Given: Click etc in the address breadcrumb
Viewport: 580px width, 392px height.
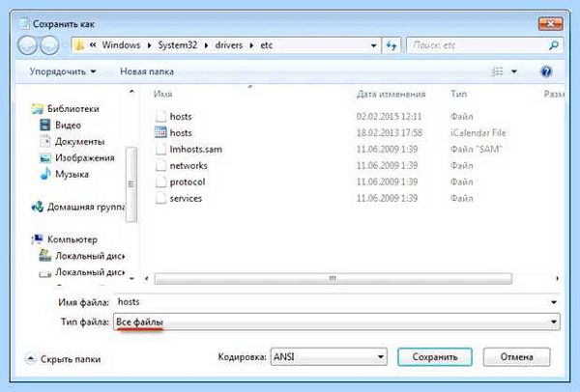Looking at the screenshot, I should [267, 45].
